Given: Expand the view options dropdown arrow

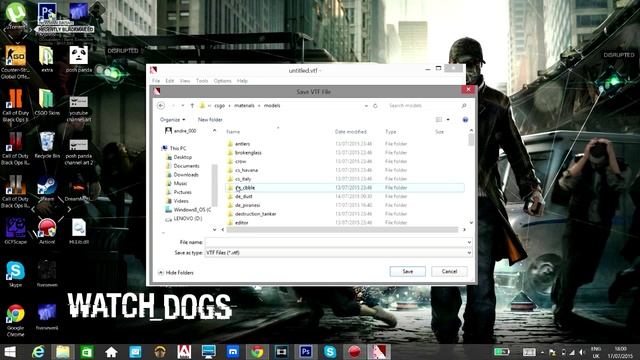Looking at the screenshot, I should [448, 120].
